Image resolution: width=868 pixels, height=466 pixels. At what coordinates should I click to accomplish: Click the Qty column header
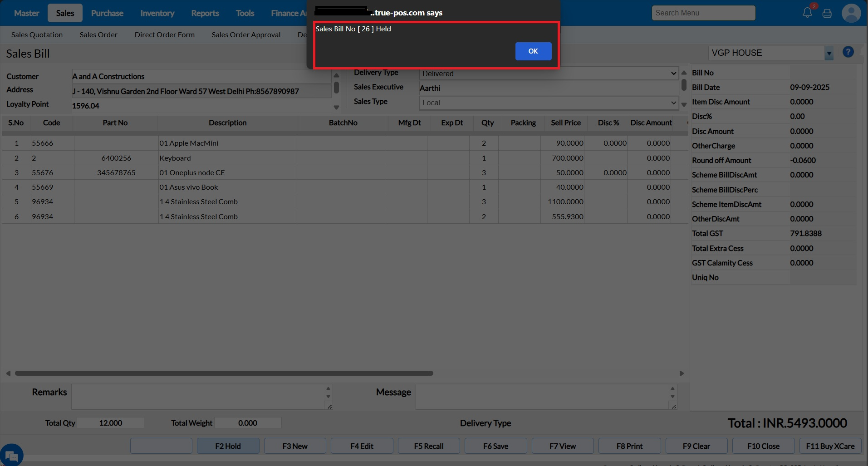coord(488,123)
